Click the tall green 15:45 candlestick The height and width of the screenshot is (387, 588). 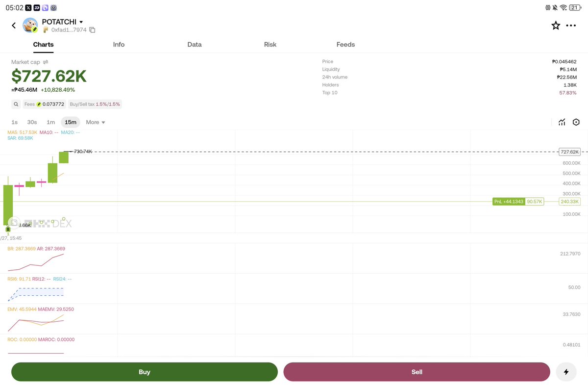[8, 204]
